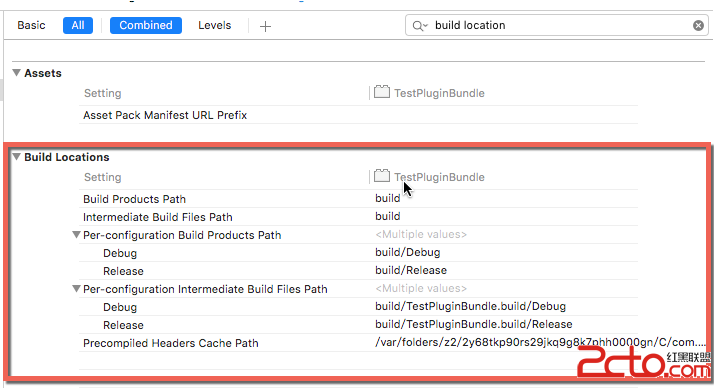Collapse the Assets section triangle

tap(16, 73)
